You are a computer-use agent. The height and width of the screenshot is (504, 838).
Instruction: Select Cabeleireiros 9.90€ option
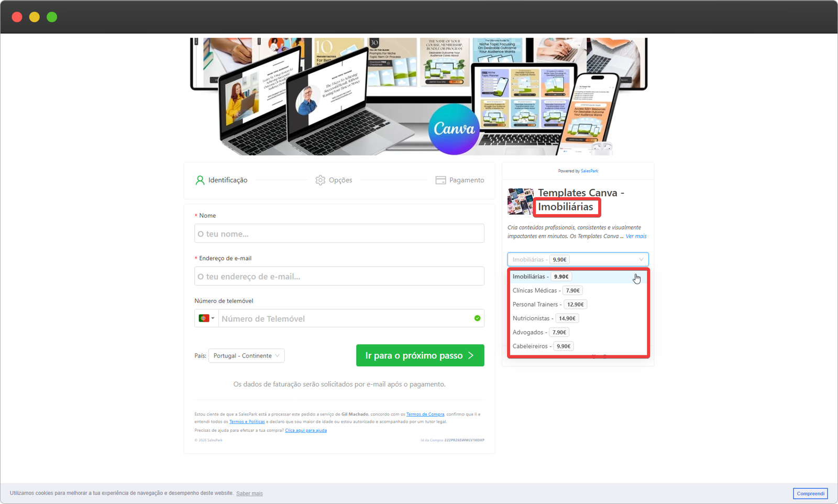pos(543,346)
